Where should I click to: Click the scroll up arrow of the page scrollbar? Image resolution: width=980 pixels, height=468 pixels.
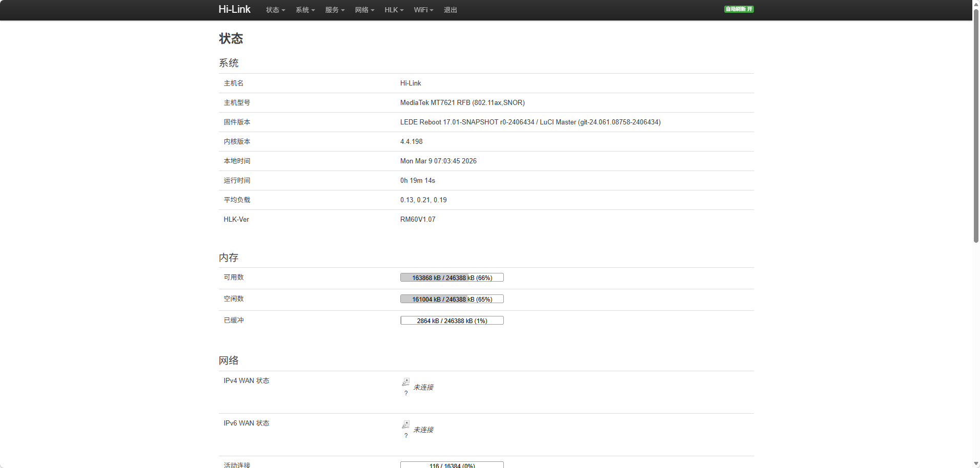(x=976, y=4)
